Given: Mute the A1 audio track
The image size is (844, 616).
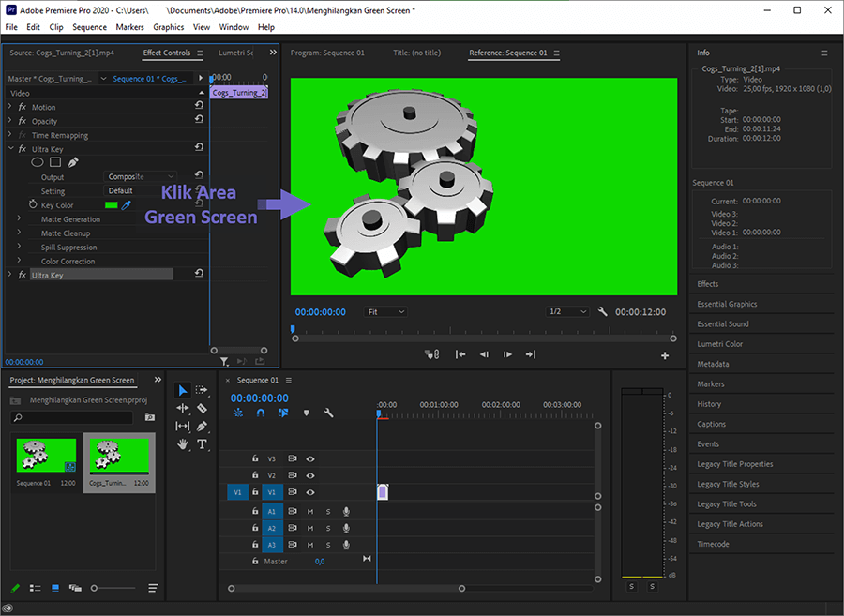Looking at the screenshot, I should click(310, 512).
